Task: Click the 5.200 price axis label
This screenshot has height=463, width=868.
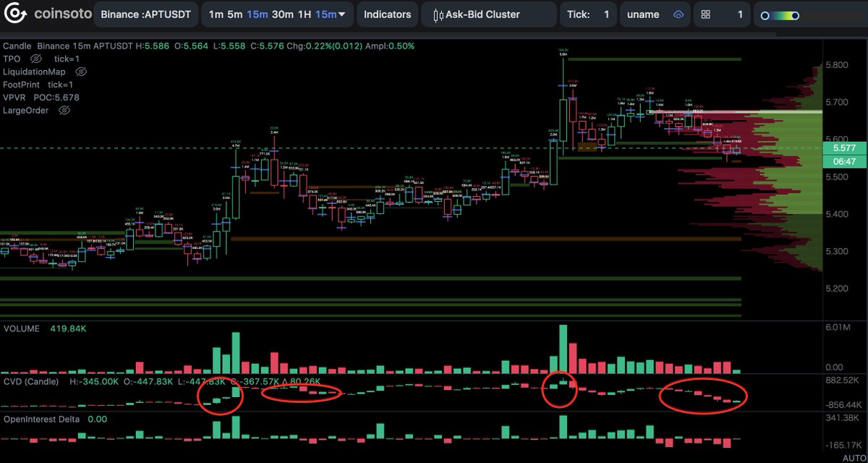Action: point(837,289)
